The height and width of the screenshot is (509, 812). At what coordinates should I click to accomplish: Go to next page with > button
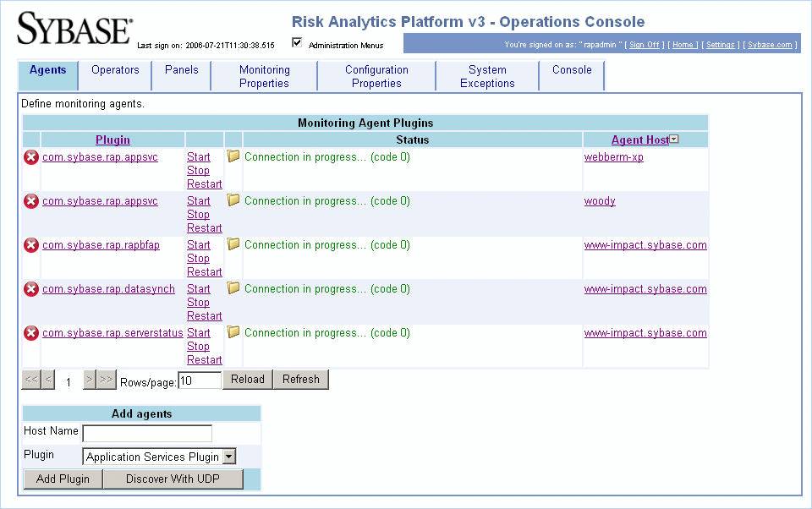(90, 380)
